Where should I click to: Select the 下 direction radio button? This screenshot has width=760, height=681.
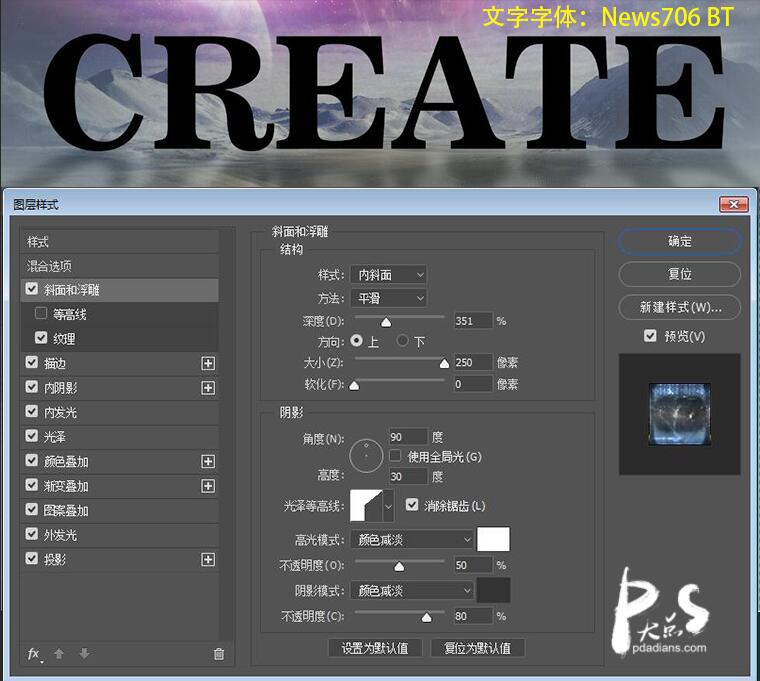[x=402, y=341]
